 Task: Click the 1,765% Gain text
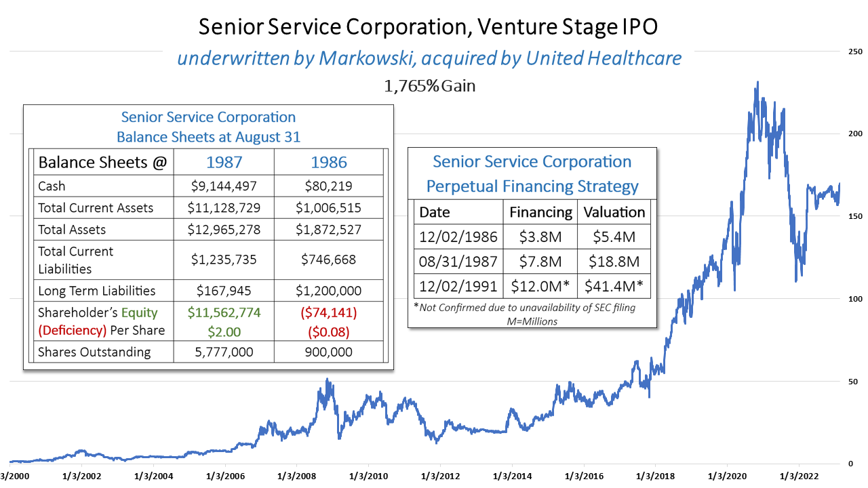point(429,87)
